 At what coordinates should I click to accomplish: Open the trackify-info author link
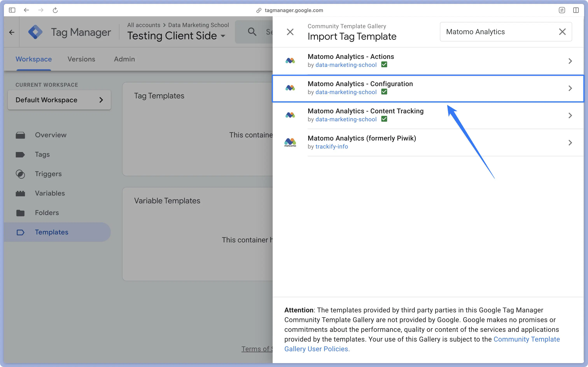[x=332, y=146]
